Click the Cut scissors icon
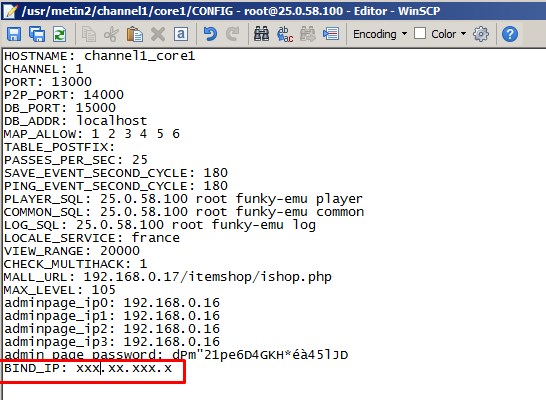Image resolution: width=546 pixels, height=400 pixels. [x=111, y=34]
